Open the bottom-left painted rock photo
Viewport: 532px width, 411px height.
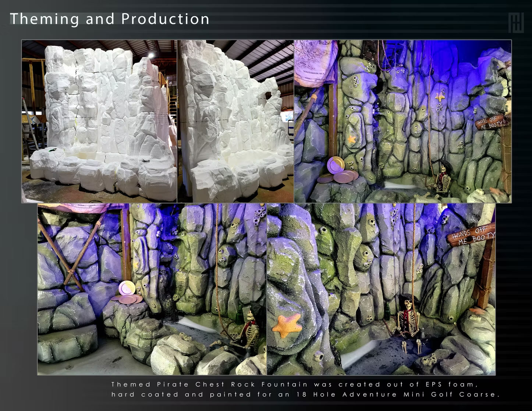click(x=152, y=289)
